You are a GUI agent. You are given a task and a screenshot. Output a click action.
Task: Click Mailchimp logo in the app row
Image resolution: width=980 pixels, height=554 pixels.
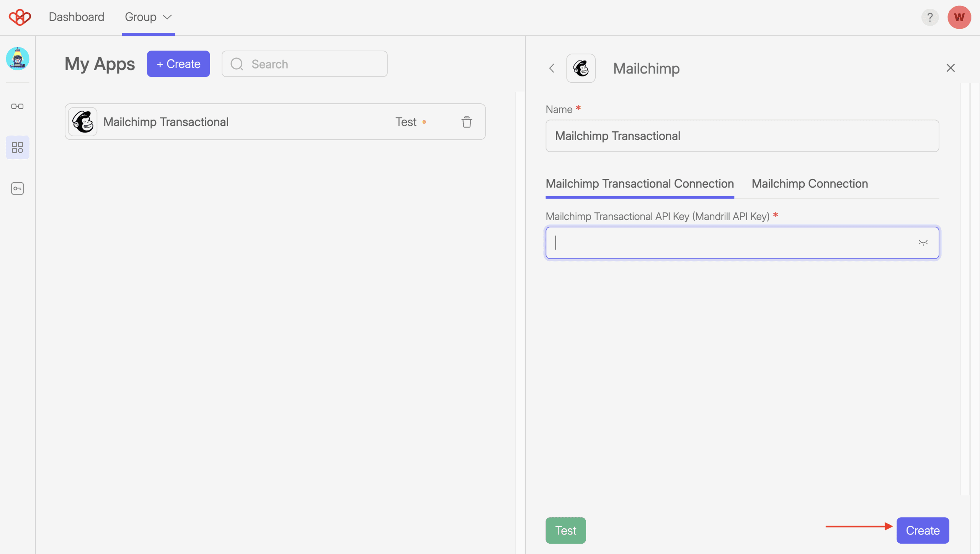pos(83,122)
